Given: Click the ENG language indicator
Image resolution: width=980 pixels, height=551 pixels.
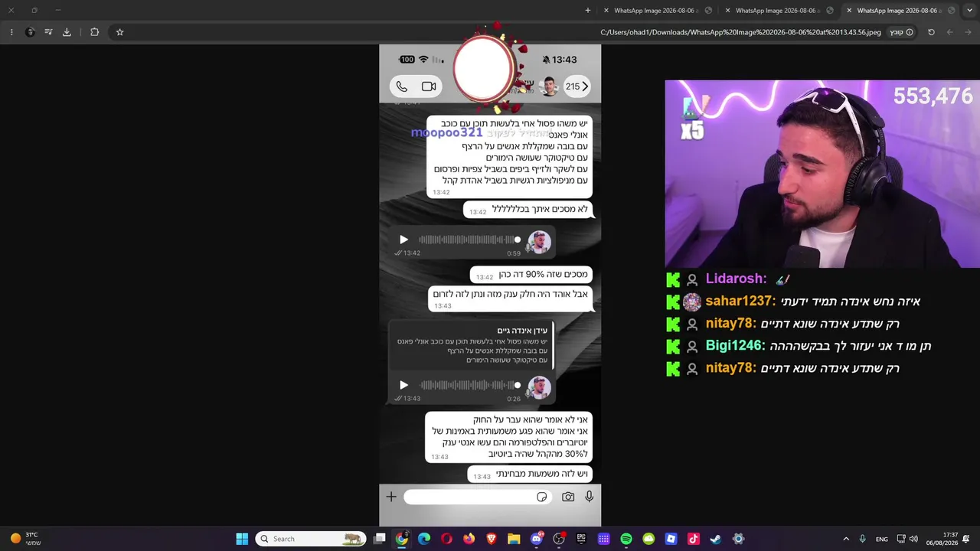Looking at the screenshot, I should 882,539.
